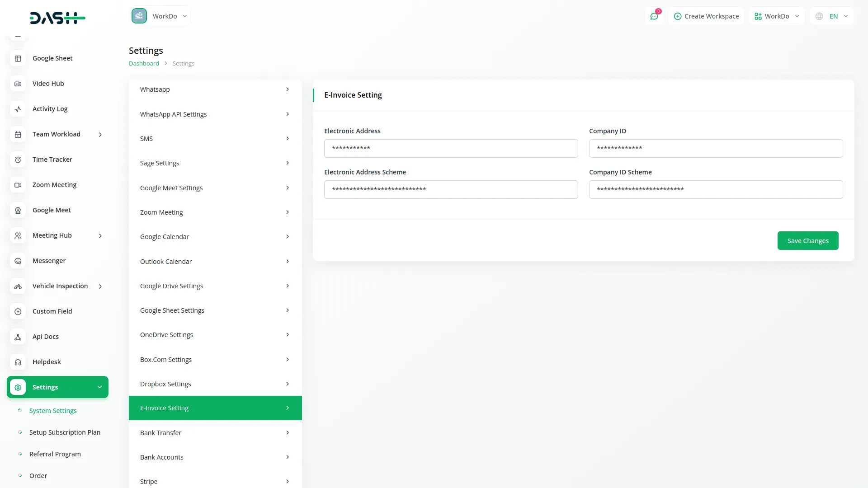Click the Save Changes button

click(x=808, y=240)
